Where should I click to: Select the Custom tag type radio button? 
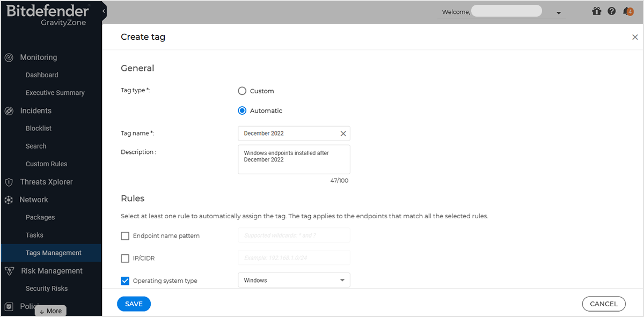coord(242,91)
